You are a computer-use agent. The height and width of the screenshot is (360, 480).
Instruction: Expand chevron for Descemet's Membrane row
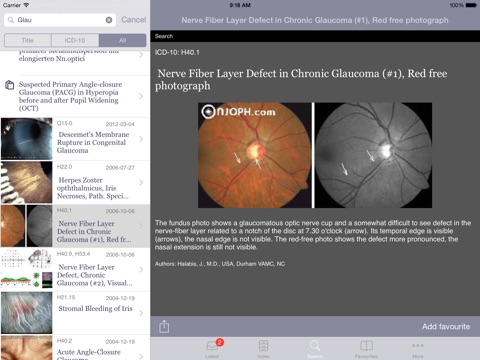click(141, 139)
